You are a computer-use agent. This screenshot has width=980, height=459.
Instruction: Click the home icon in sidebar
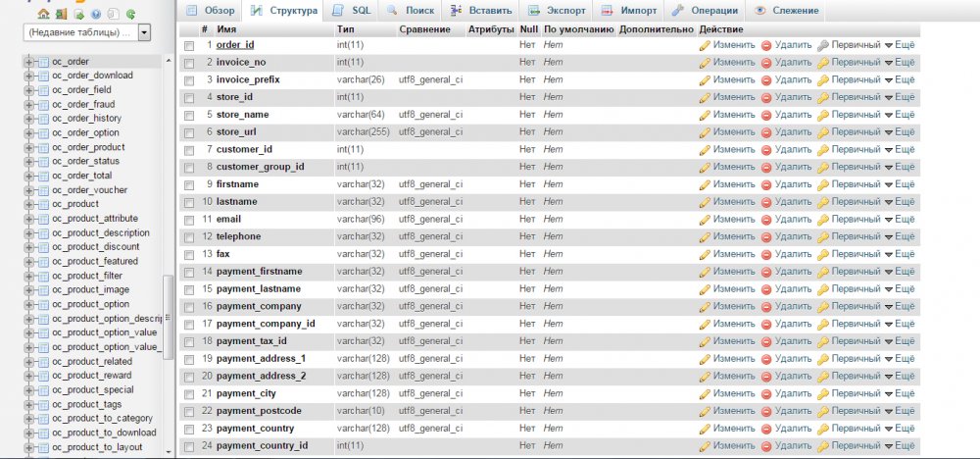[43, 14]
